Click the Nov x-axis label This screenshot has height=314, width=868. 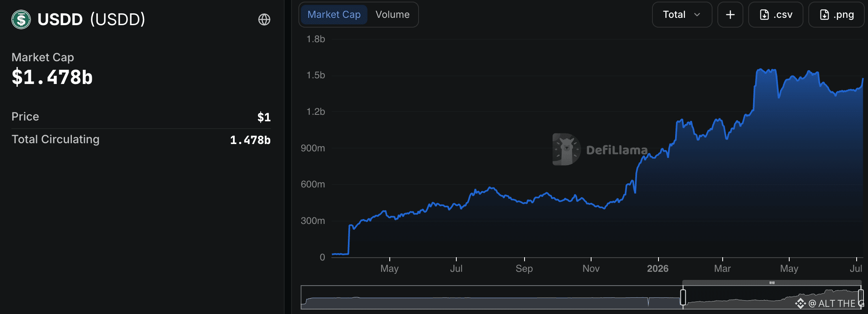(x=591, y=269)
